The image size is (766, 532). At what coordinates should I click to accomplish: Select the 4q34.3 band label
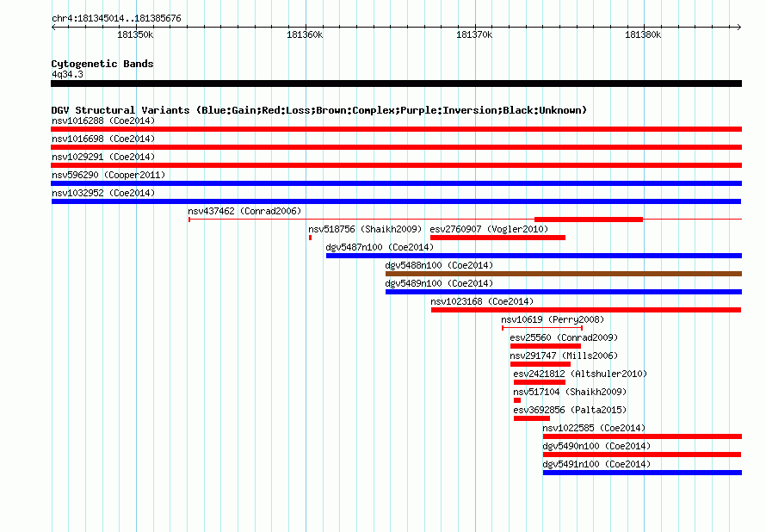[67, 74]
